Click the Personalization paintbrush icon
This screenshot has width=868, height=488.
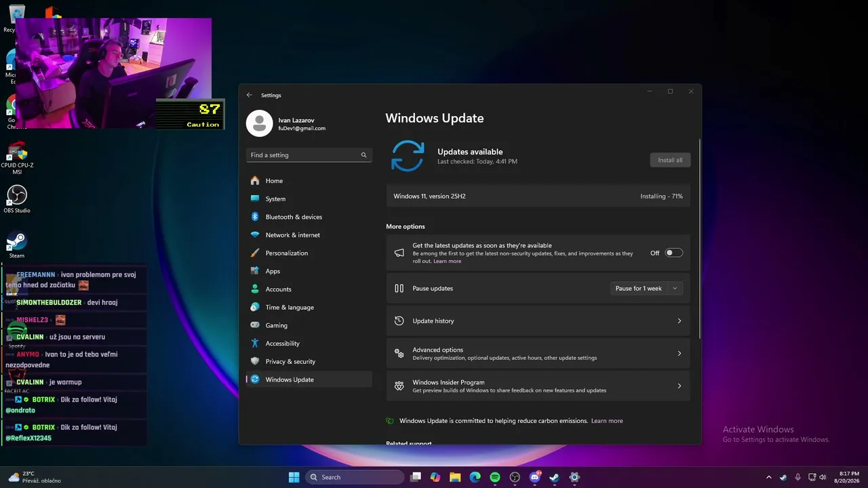[x=255, y=253]
